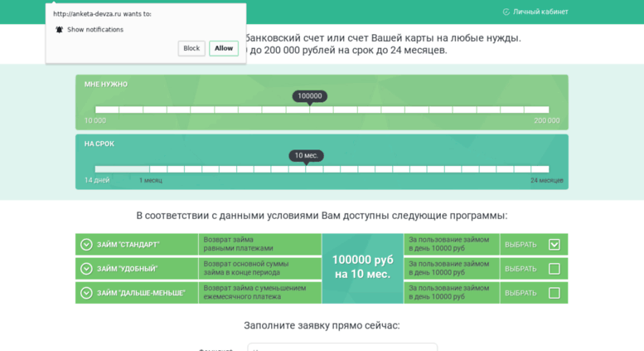
Task: Check the ВЫБРАТЬ checkbox for ЗАЙМ УДОБНЫЙ
Action: coord(554,269)
